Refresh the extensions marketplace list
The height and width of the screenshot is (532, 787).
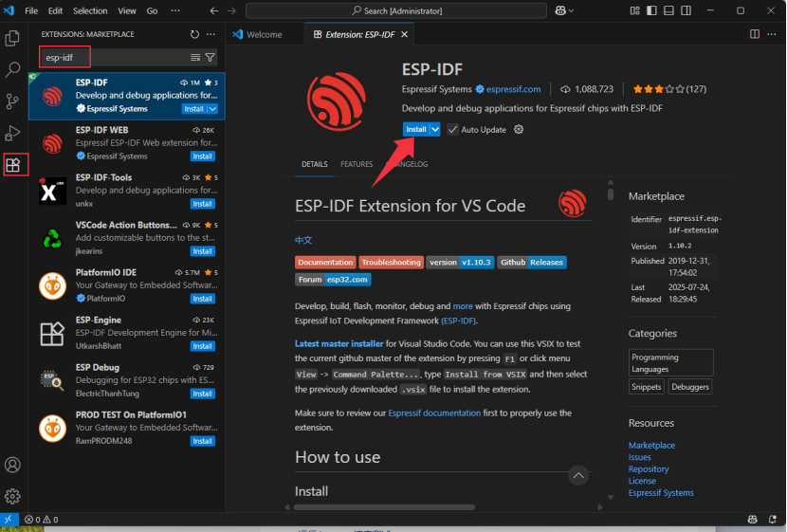[194, 34]
